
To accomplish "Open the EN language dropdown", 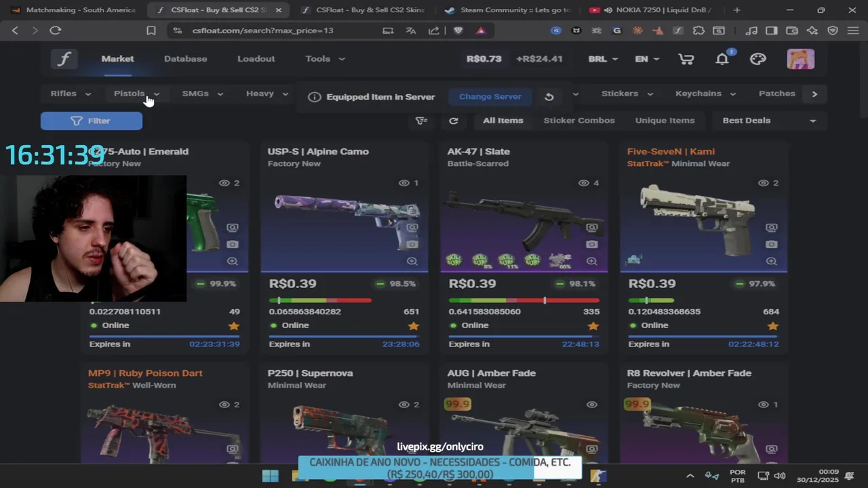I will pyautogui.click(x=647, y=59).
